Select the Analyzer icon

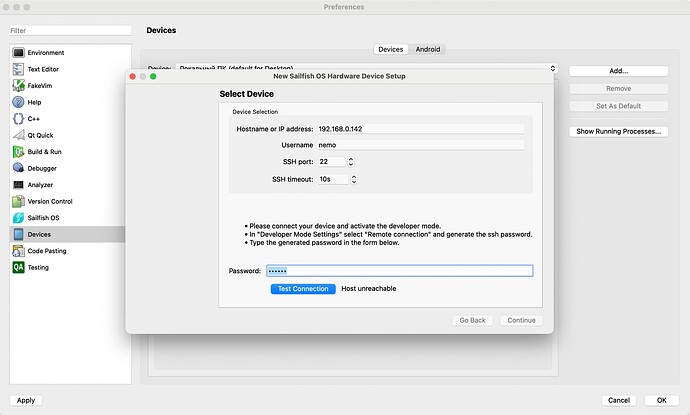18,185
